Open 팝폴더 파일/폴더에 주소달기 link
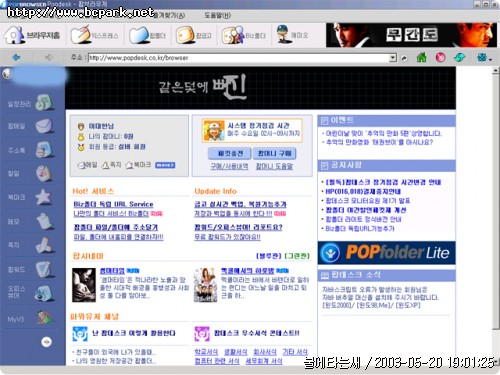The width and height of the screenshot is (500, 375). (x=115, y=227)
